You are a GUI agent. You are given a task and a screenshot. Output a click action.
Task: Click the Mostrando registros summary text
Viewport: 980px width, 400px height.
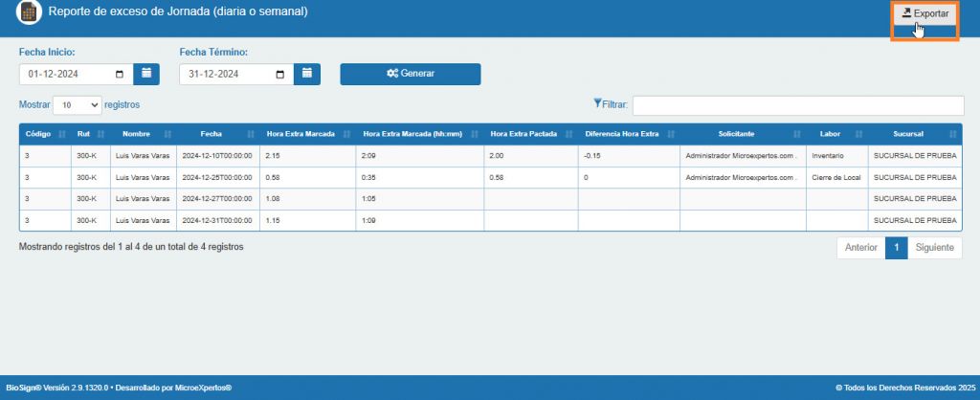point(131,247)
